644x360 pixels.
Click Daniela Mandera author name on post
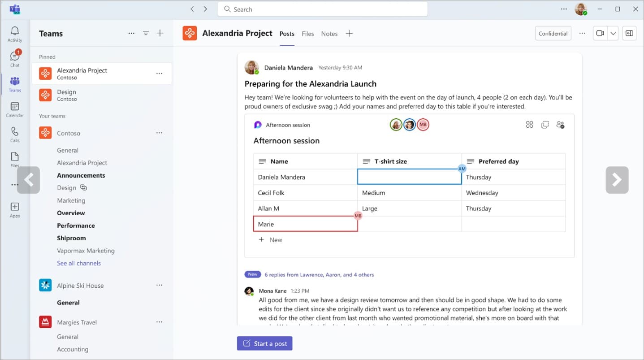(x=289, y=68)
